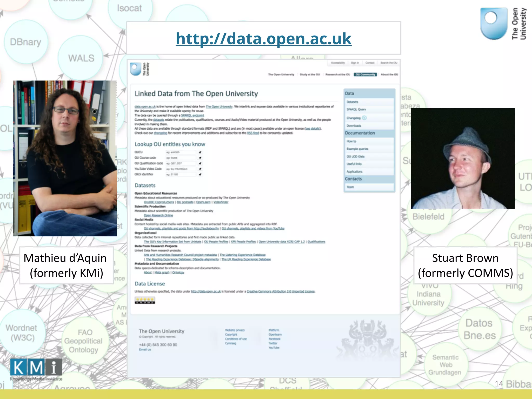Open the Meta graph link

(x=162, y=273)
